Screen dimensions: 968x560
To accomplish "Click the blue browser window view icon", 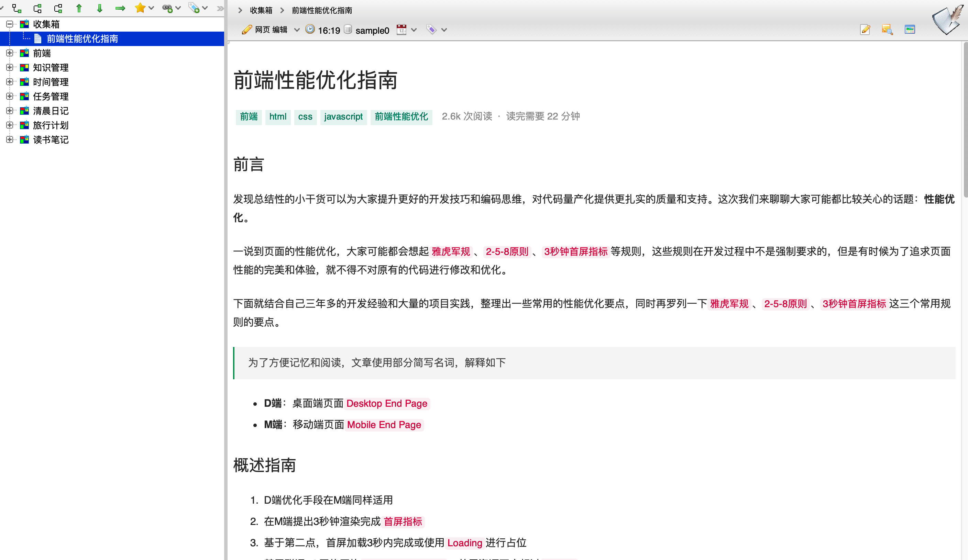I will click(x=910, y=30).
